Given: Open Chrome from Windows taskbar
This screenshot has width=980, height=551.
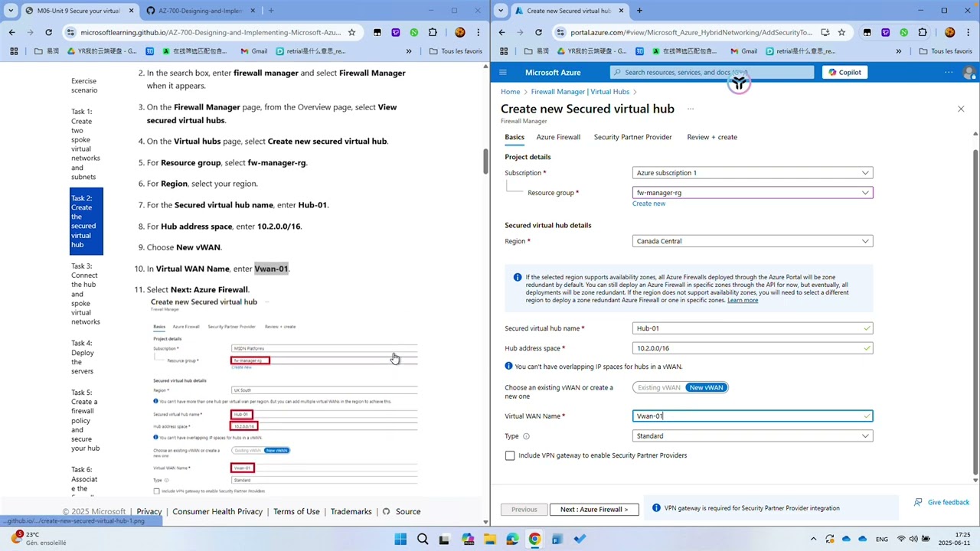Looking at the screenshot, I should 534,539.
